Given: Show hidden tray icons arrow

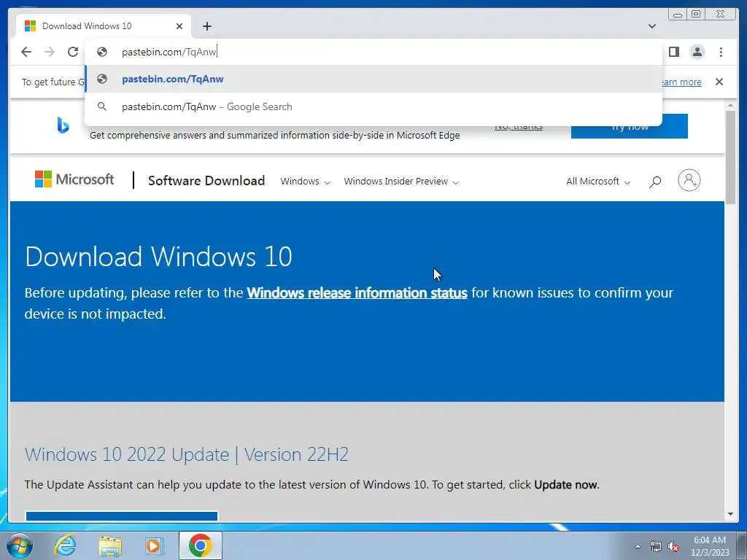Looking at the screenshot, I should coord(638,546).
